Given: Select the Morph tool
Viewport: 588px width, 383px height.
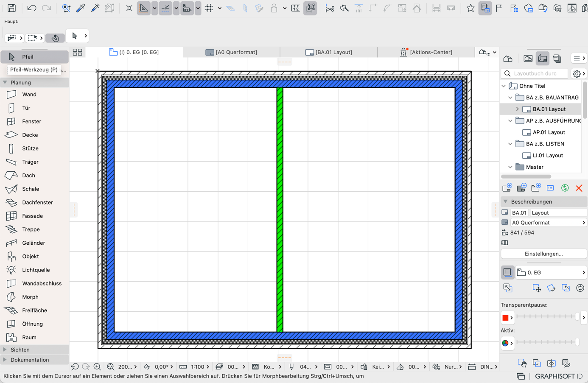Looking at the screenshot, I should tap(35, 297).
